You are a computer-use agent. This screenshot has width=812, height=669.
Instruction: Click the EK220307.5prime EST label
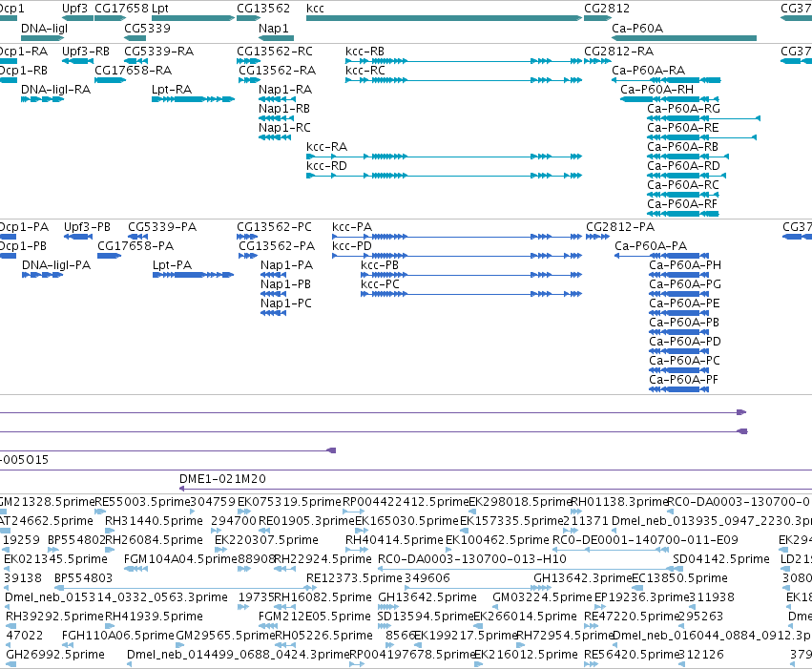(266, 539)
